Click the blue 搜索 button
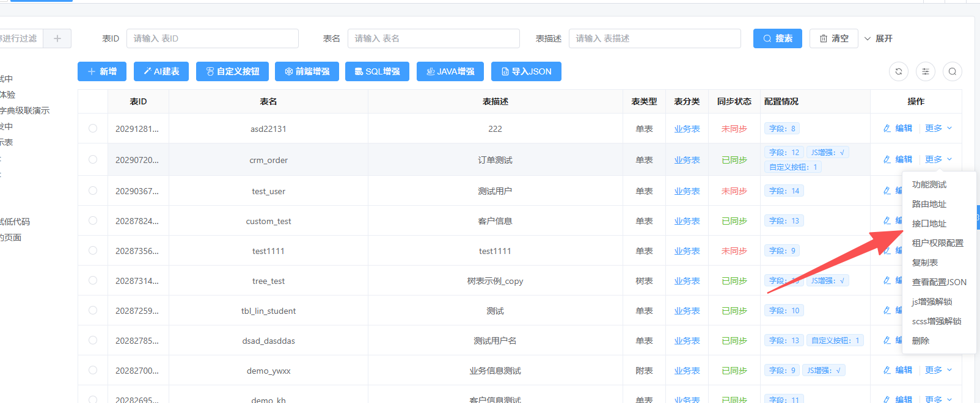 777,38
